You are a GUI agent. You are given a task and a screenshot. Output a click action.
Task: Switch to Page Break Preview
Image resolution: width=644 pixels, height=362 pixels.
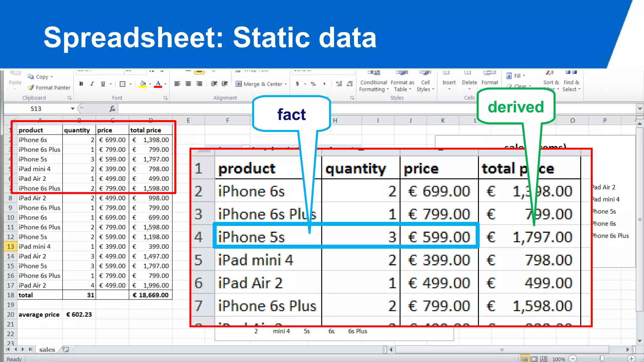[544, 359]
